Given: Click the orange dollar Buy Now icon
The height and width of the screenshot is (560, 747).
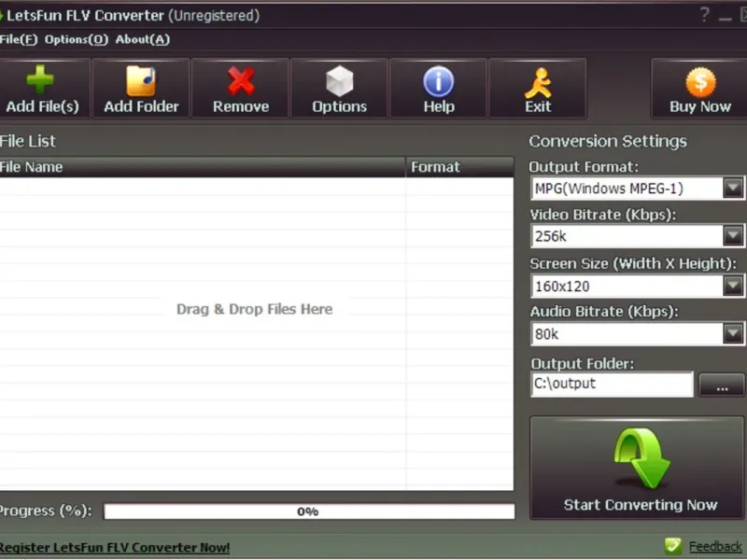Looking at the screenshot, I should click(x=700, y=81).
